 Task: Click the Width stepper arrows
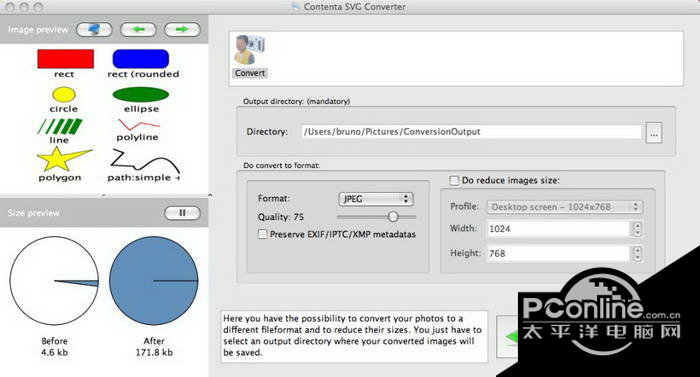click(638, 229)
